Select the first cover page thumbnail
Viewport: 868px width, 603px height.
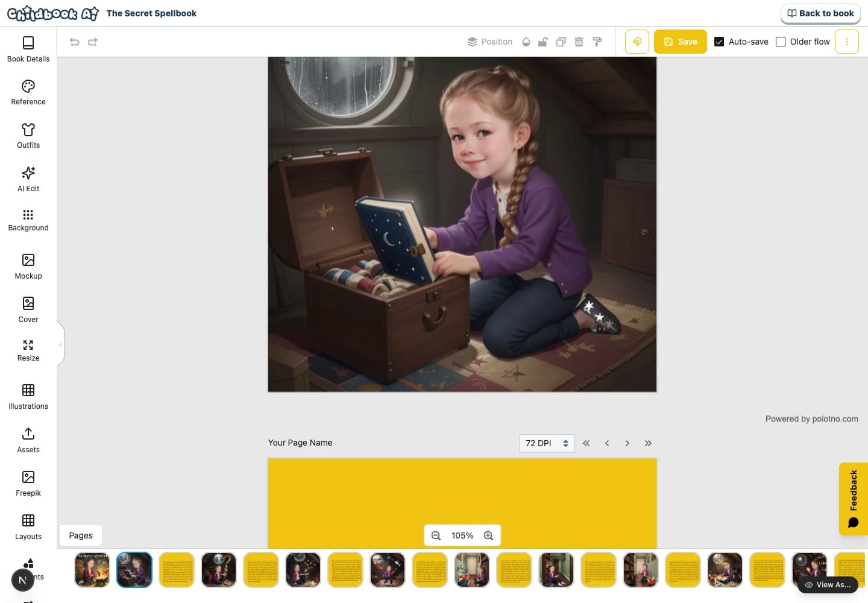click(92, 570)
